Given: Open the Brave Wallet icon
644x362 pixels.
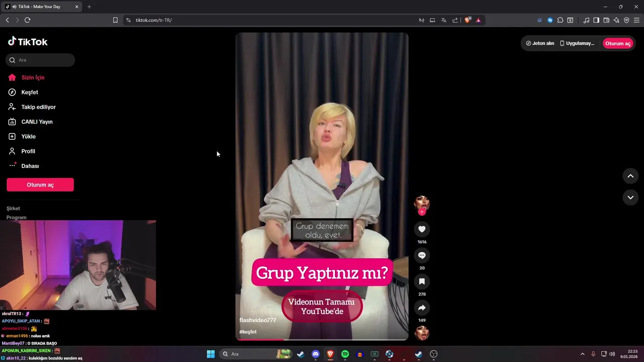Looking at the screenshot, I should click(606, 20).
